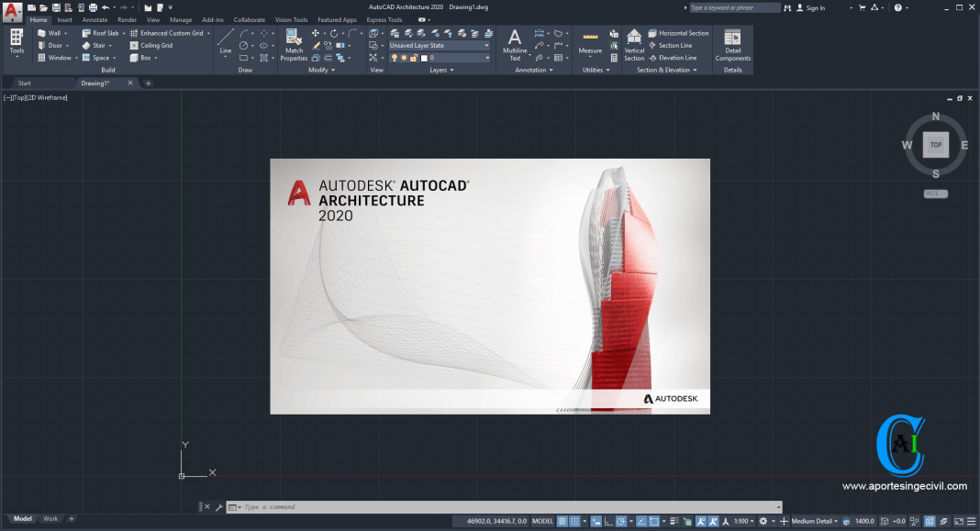
Task: Expand the Section & Elevation panel arrow
Action: [x=695, y=70]
